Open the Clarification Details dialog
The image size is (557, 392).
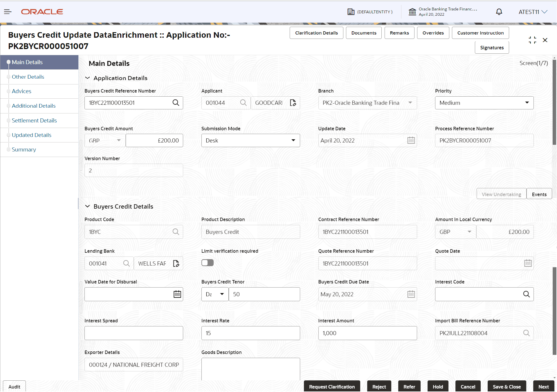pos(316,33)
